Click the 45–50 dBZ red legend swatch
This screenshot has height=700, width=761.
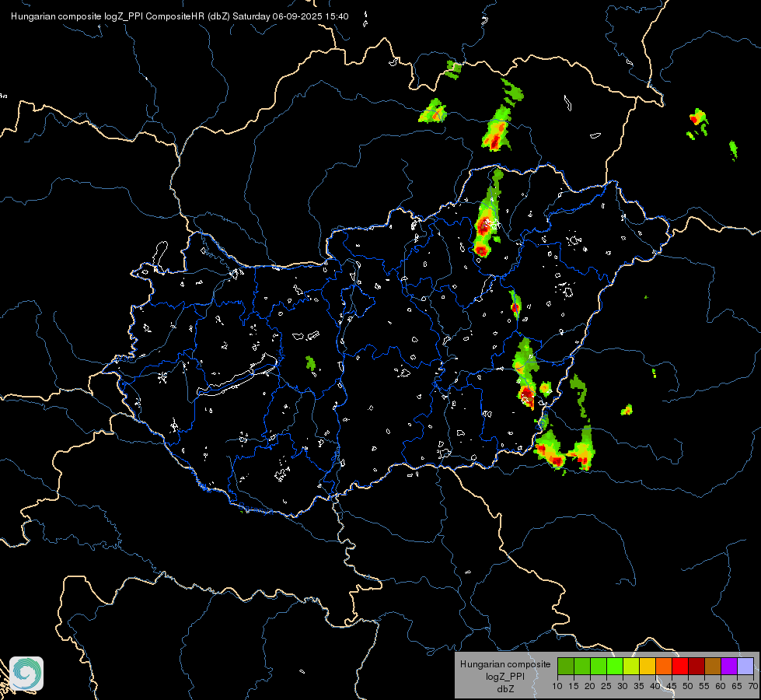[680, 666]
